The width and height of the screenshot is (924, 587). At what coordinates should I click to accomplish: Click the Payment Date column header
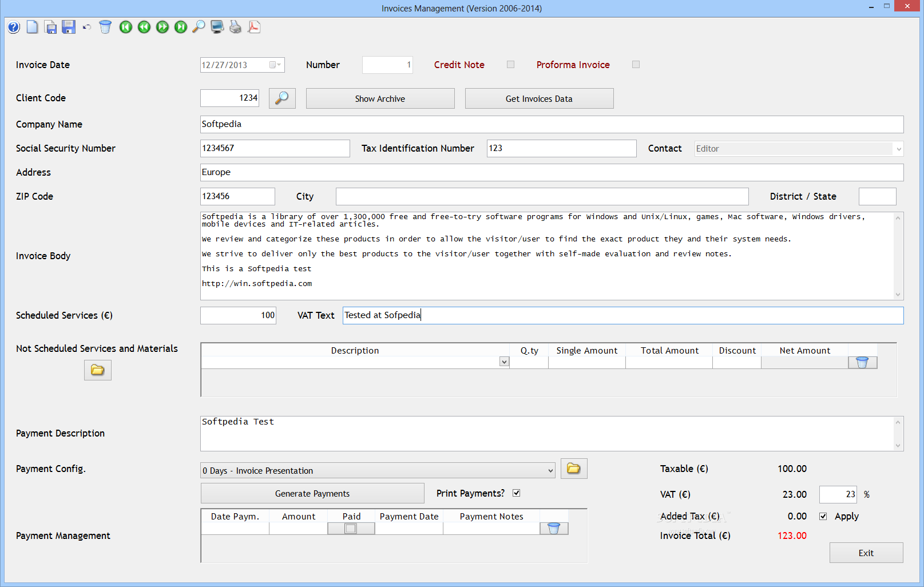pyautogui.click(x=409, y=516)
